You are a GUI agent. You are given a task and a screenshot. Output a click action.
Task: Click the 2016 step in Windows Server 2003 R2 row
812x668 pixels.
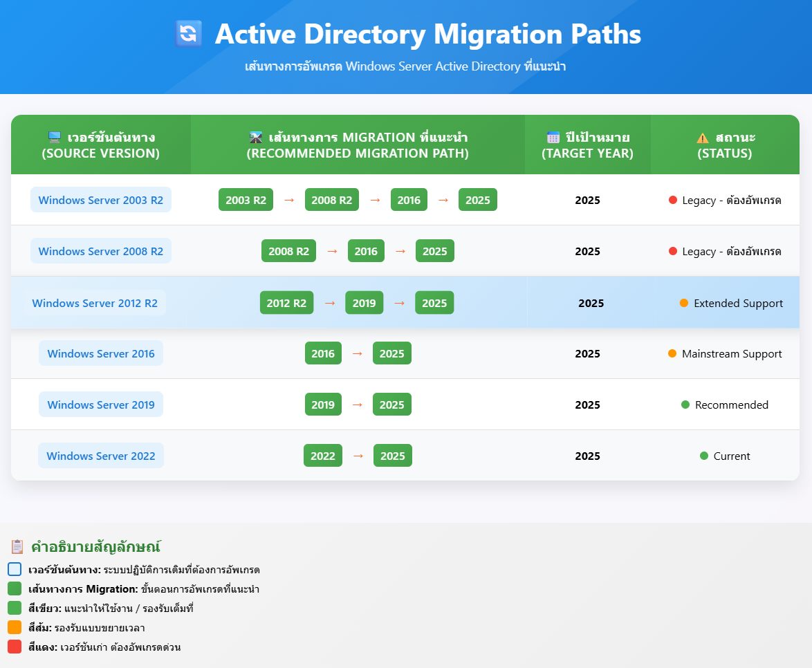[x=409, y=200]
